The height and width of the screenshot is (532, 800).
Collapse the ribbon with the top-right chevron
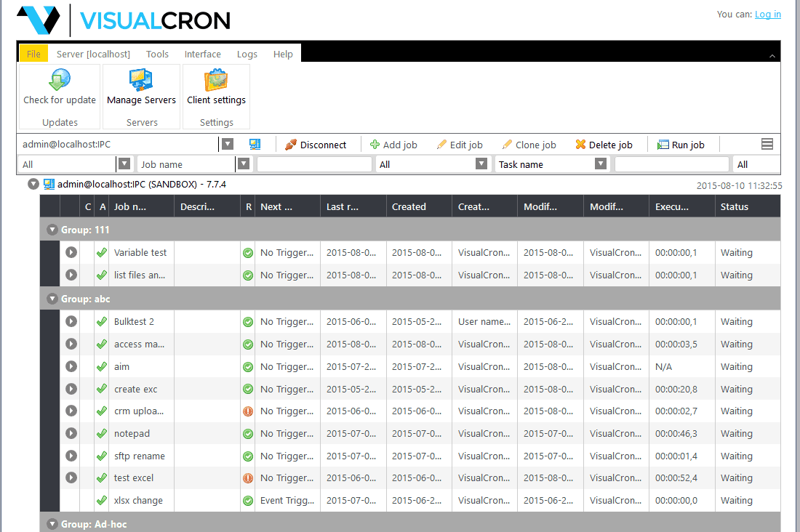coord(772,56)
